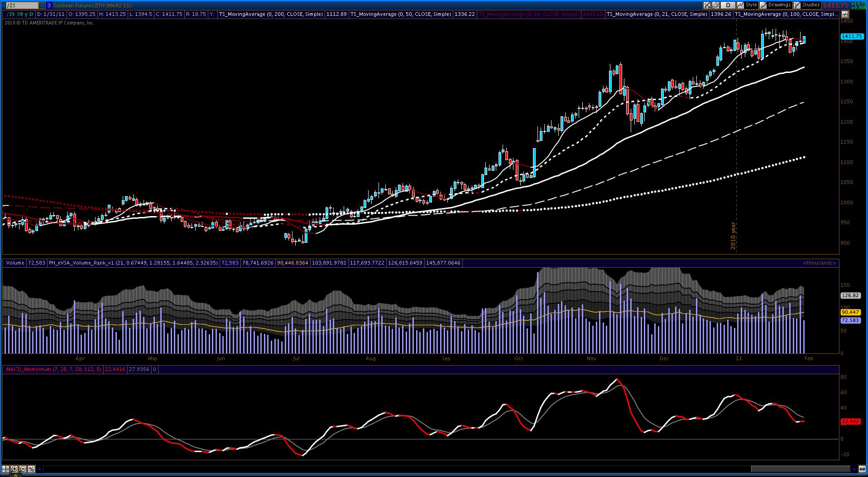Image resolution: width=868 pixels, height=477 pixels.
Task: Click the 145,877.0646 volume rank value
Action: tap(443, 263)
